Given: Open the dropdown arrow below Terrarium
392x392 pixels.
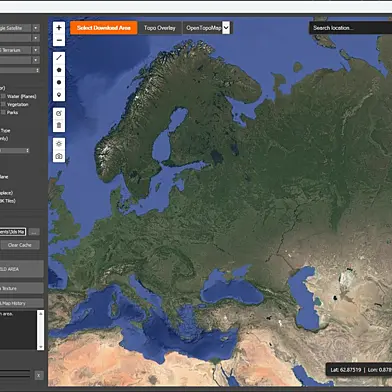Looking at the screenshot, I should pos(36,60).
